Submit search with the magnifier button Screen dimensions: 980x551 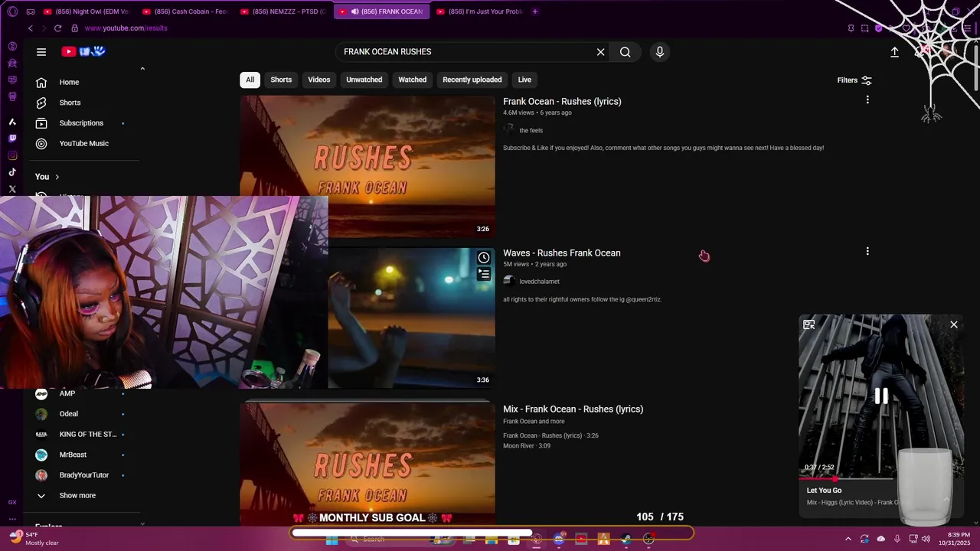(x=626, y=52)
